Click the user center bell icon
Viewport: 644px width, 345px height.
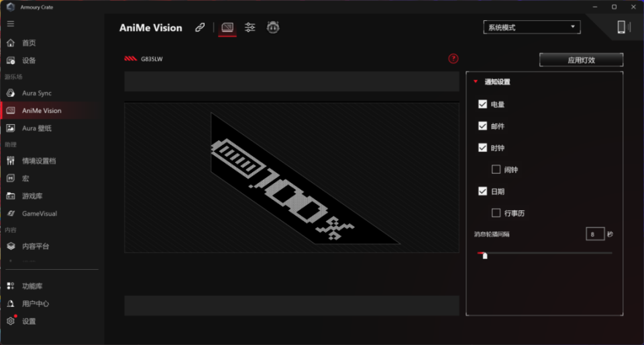(x=11, y=304)
